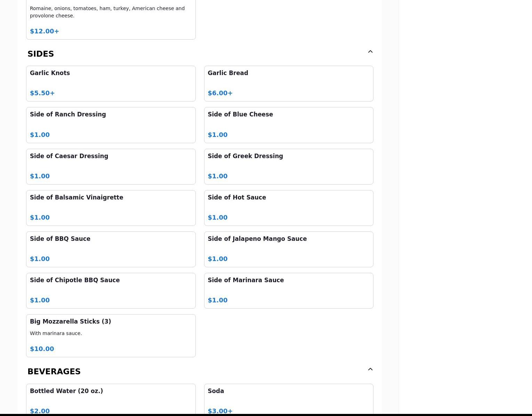
Task: Add Side of Balsamic Vinaigrette
Action: click(111, 208)
